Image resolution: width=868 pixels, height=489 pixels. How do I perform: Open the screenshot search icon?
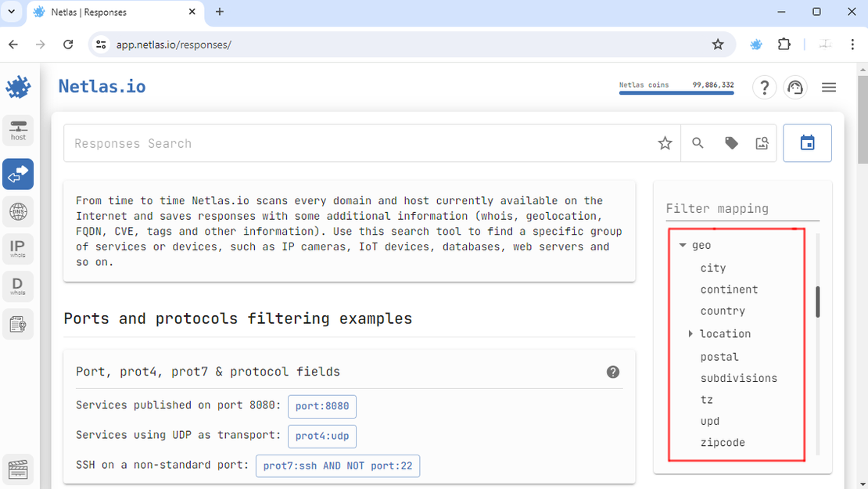762,142
